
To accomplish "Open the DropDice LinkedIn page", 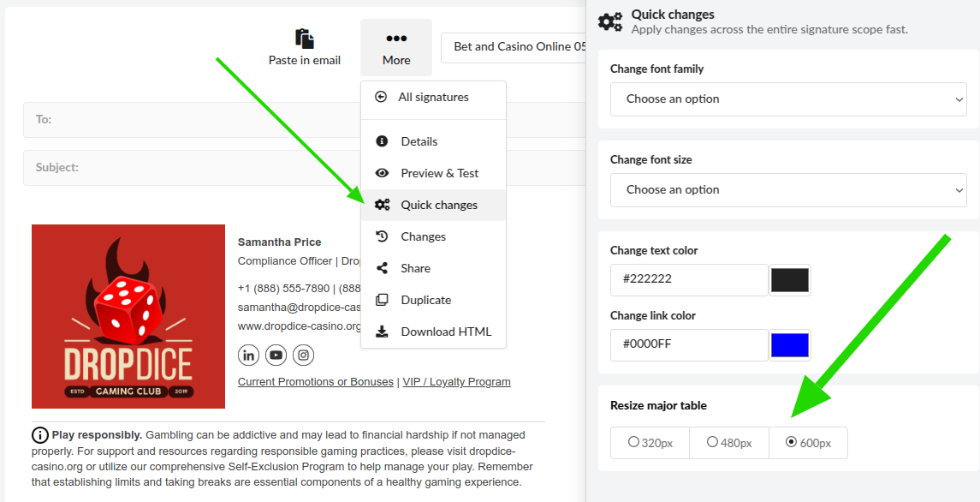I will tap(248, 355).
